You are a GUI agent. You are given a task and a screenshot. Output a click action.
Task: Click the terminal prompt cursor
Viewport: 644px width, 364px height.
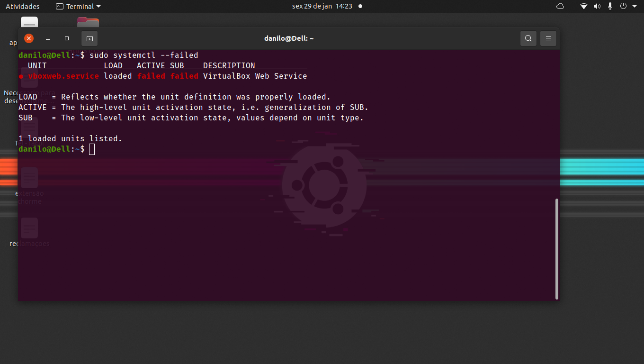tap(92, 149)
